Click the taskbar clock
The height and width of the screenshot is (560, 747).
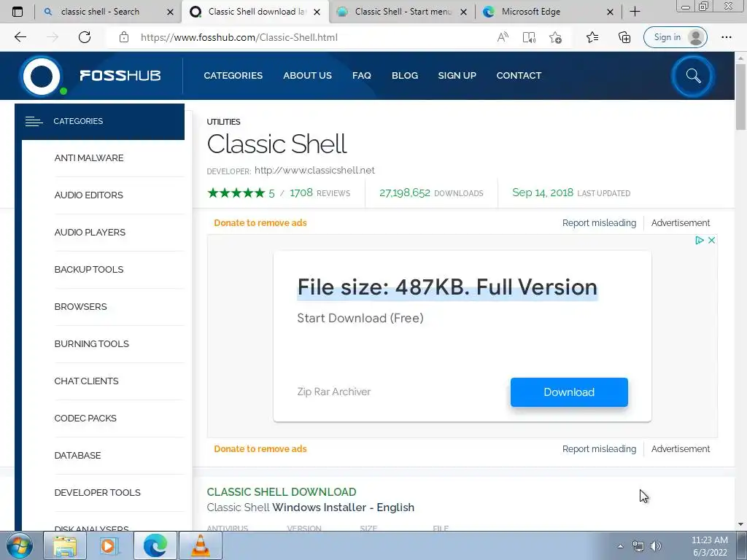click(709, 546)
